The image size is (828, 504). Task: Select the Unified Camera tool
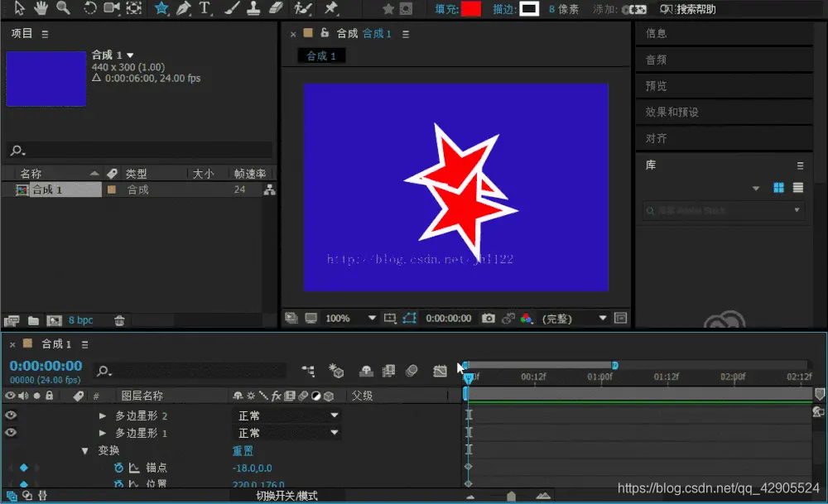(x=112, y=8)
